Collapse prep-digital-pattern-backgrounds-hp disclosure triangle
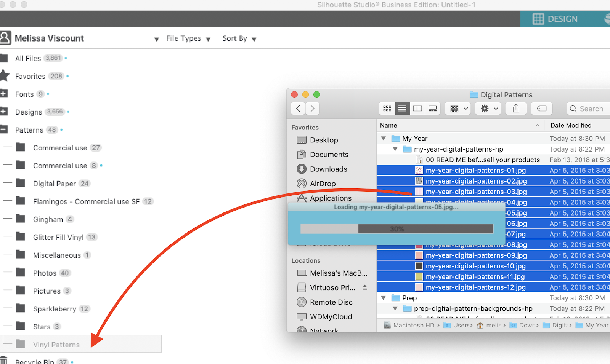The height and width of the screenshot is (364, 610). (395, 308)
